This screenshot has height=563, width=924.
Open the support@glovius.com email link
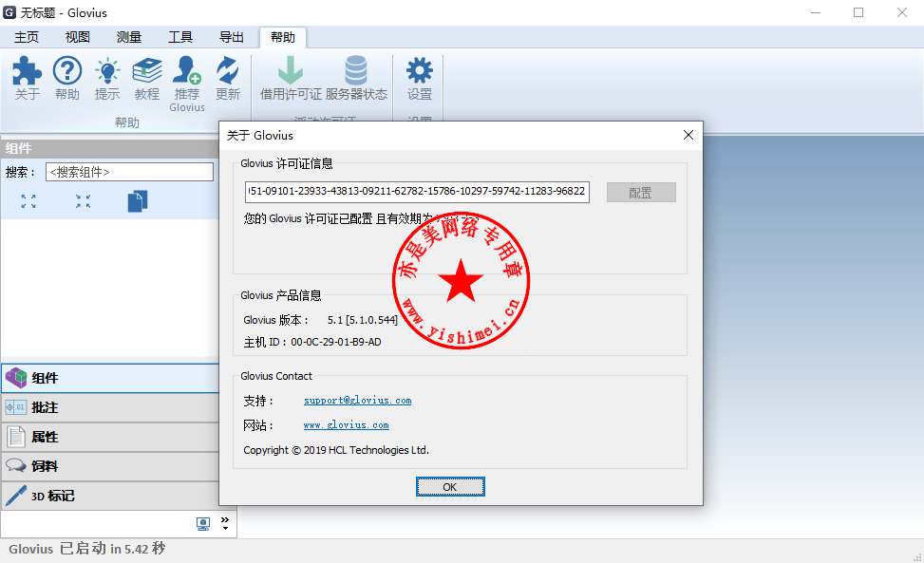point(358,401)
